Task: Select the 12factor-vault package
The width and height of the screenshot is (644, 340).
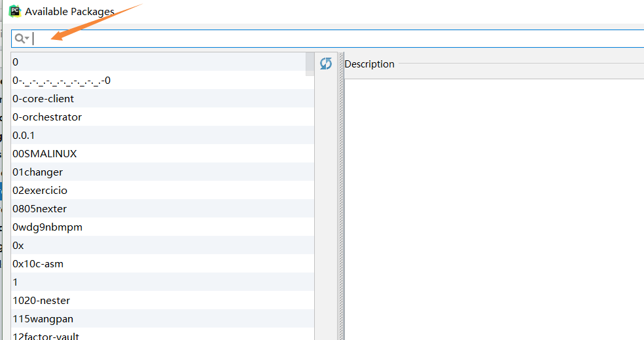Action: coord(162,334)
